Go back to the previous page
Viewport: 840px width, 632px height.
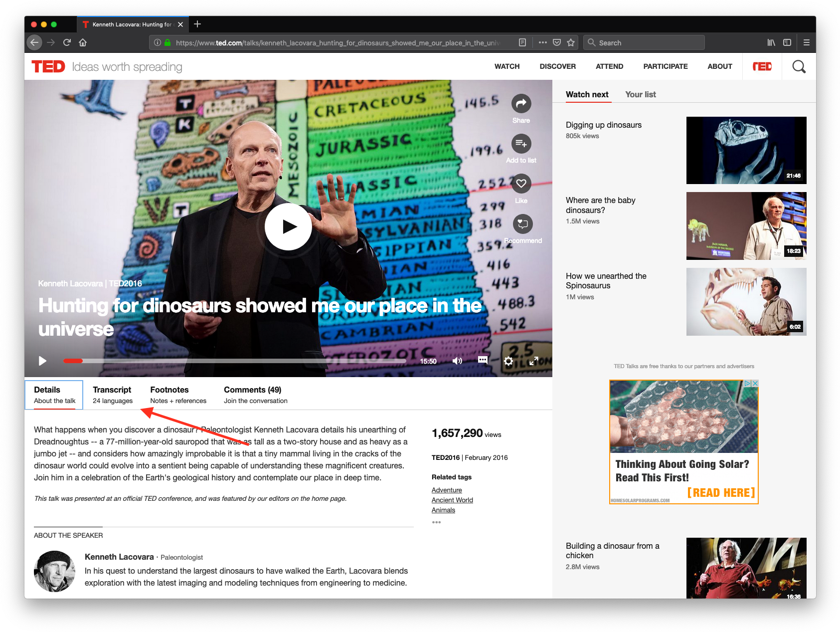34,42
